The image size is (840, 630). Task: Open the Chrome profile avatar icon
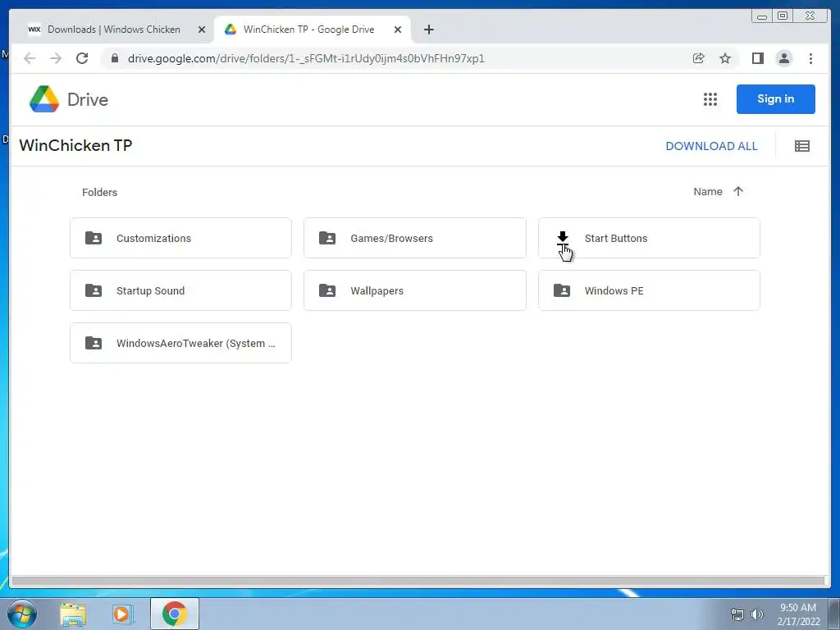783,58
